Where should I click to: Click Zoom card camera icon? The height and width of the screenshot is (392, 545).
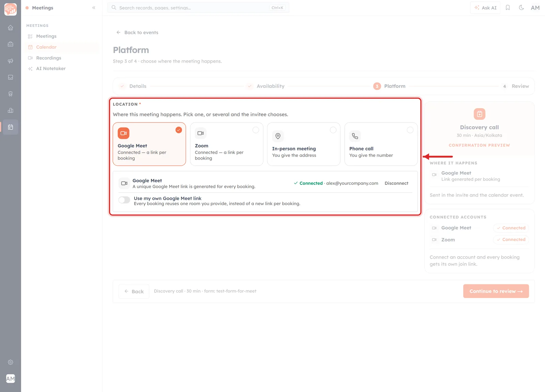click(201, 133)
